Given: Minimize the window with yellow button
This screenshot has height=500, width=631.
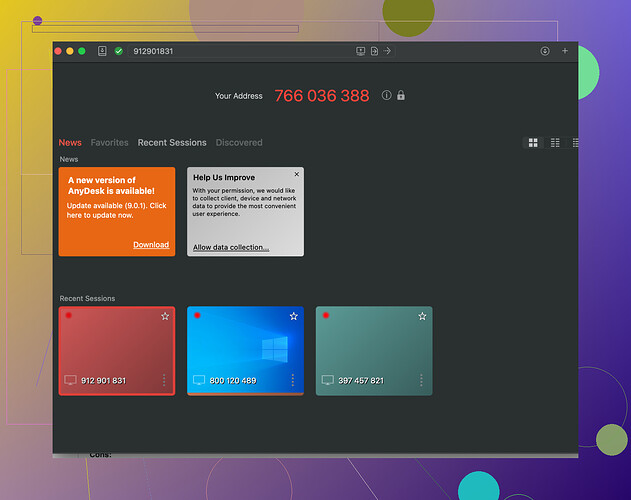Looking at the screenshot, I should (x=70, y=51).
